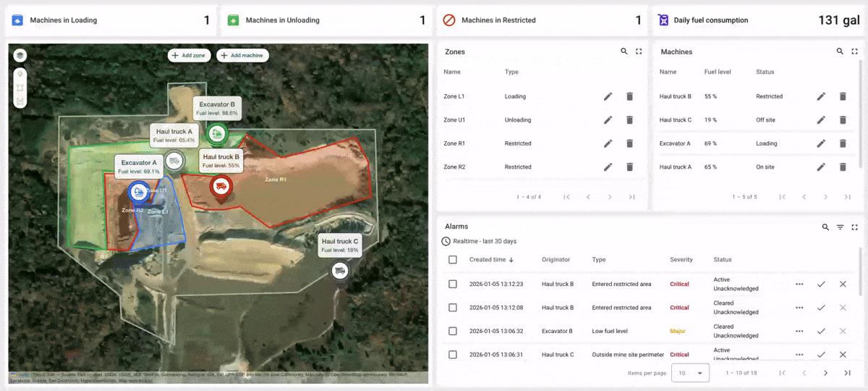
Task: Click the Haul truck C fuel level popup
Action: pyautogui.click(x=340, y=245)
